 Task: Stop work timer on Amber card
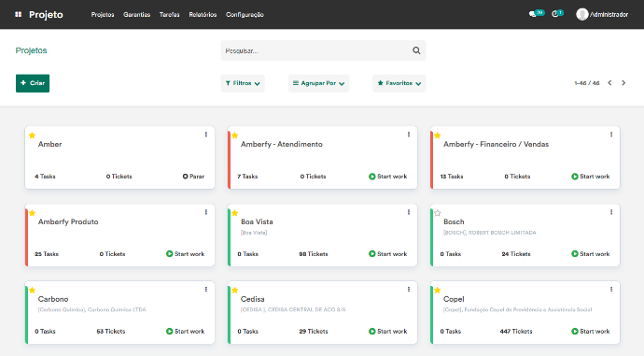coord(193,177)
